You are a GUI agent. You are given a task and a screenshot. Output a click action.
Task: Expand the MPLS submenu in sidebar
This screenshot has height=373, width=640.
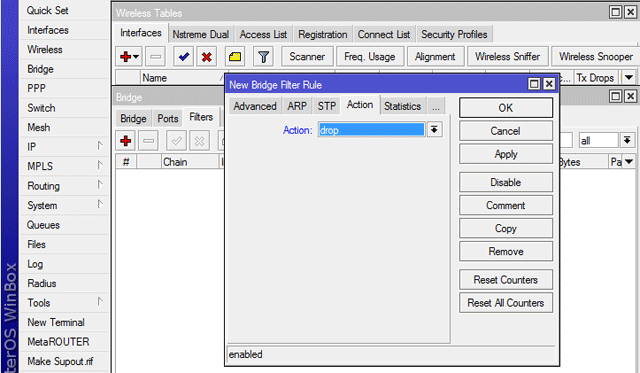(x=100, y=165)
